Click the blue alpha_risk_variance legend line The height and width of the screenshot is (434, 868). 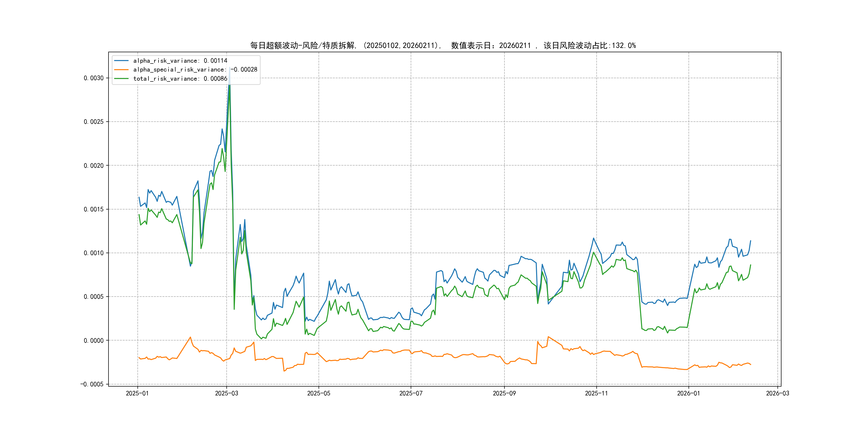(x=121, y=61)
